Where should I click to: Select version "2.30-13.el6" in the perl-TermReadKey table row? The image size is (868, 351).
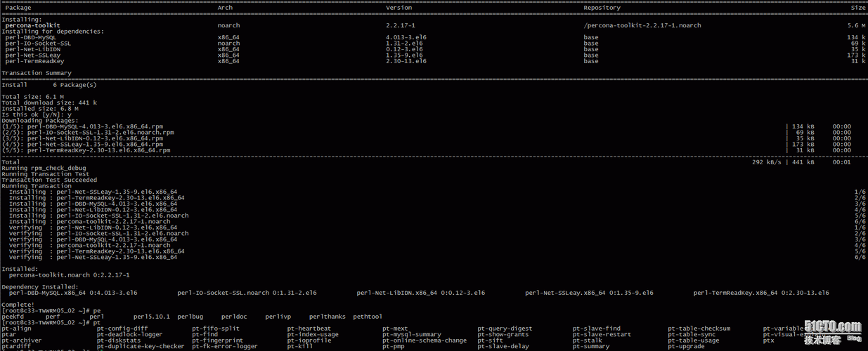(x=406, y=61)
